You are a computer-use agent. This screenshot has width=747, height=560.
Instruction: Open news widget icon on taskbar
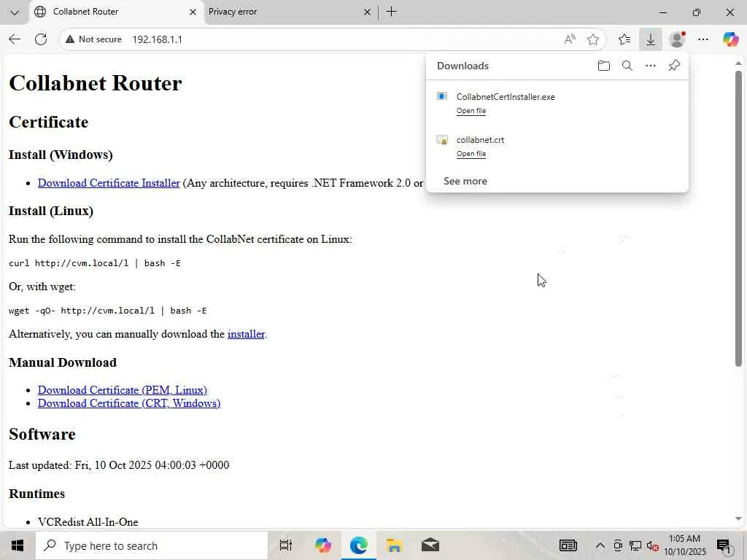pos(568,545)
